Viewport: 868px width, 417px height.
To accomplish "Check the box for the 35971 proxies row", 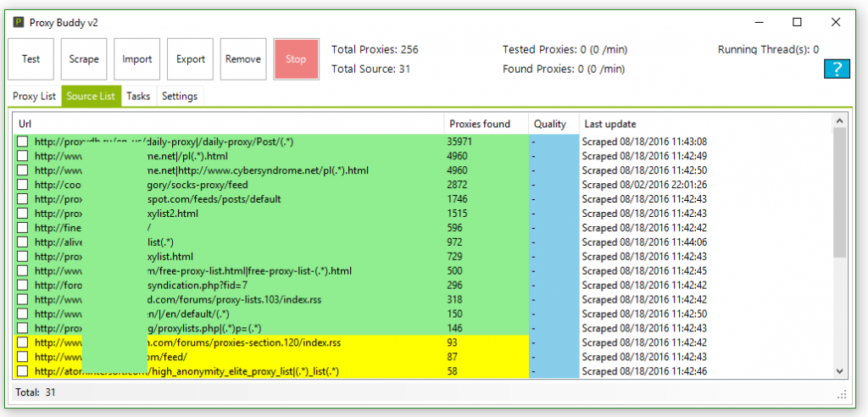I will [x=23, y=142].
